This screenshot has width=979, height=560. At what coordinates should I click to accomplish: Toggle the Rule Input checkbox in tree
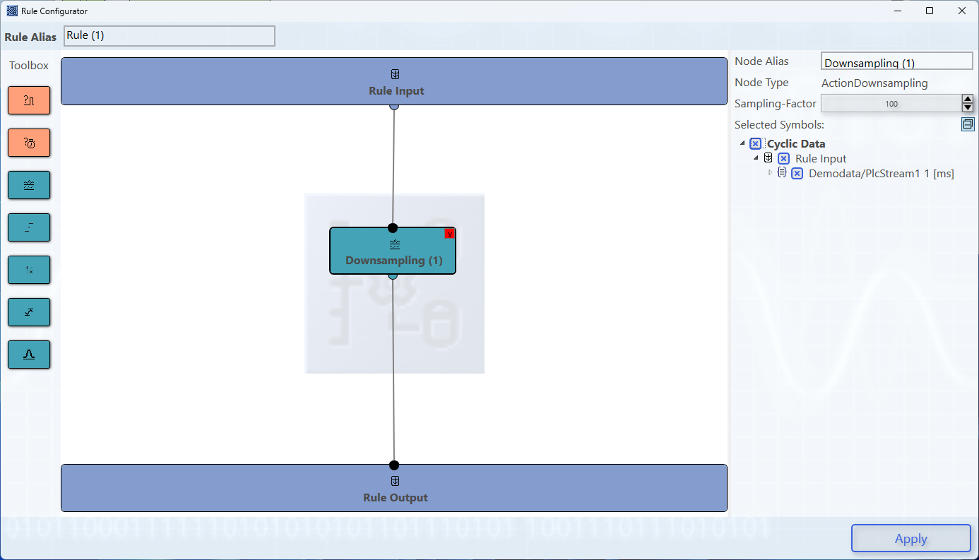point(783,159)
